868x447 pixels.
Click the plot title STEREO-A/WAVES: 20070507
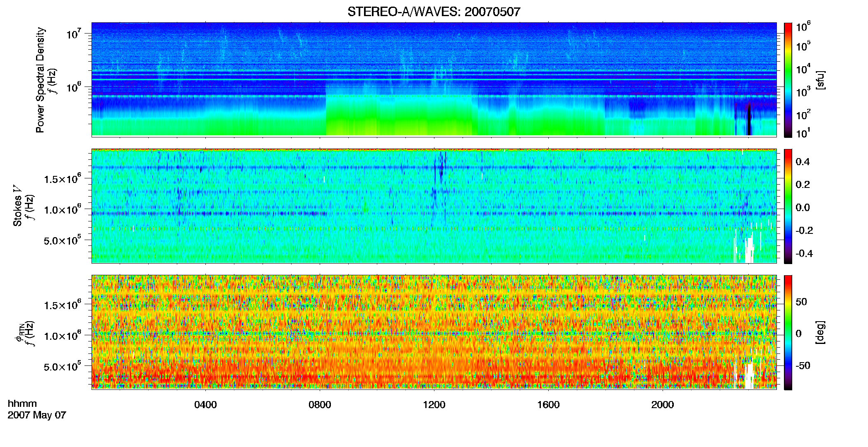[434, 12]
